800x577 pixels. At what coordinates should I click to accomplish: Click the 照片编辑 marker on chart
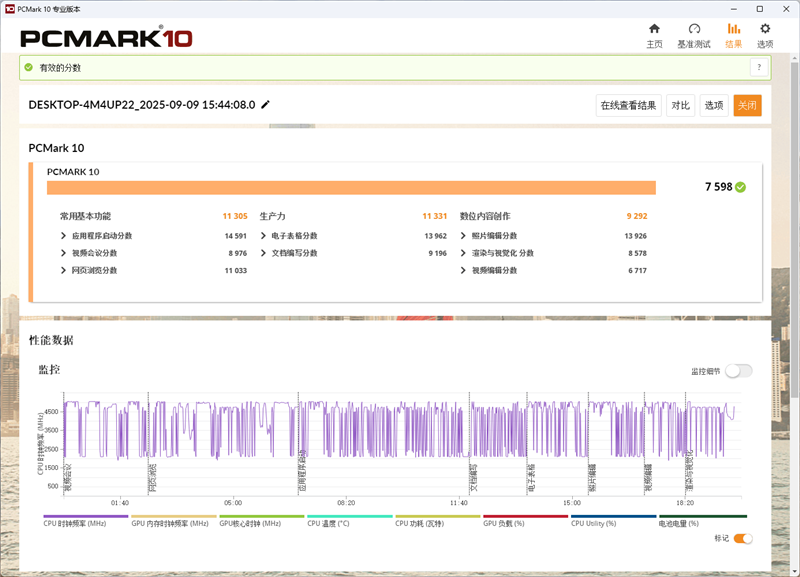[592, 478]
